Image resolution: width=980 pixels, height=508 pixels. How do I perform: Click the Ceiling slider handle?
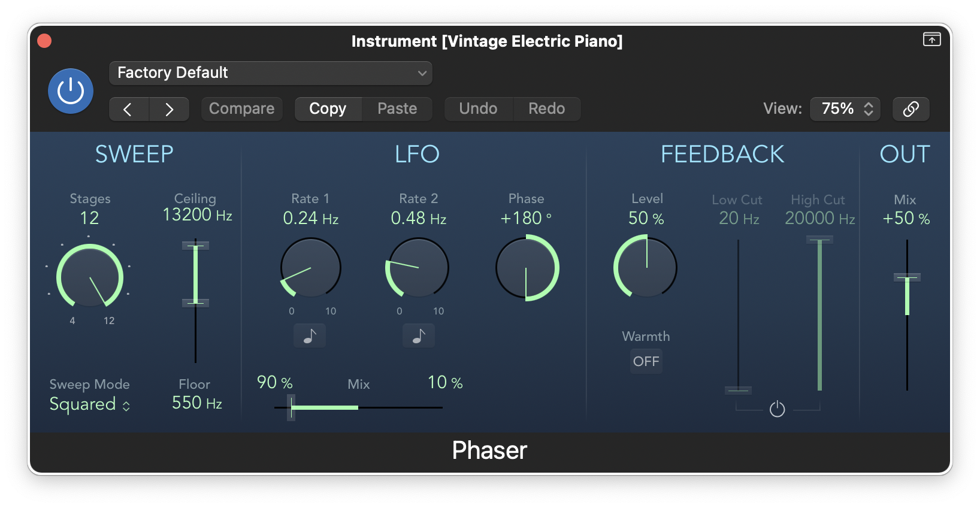[x=195, y=246]
